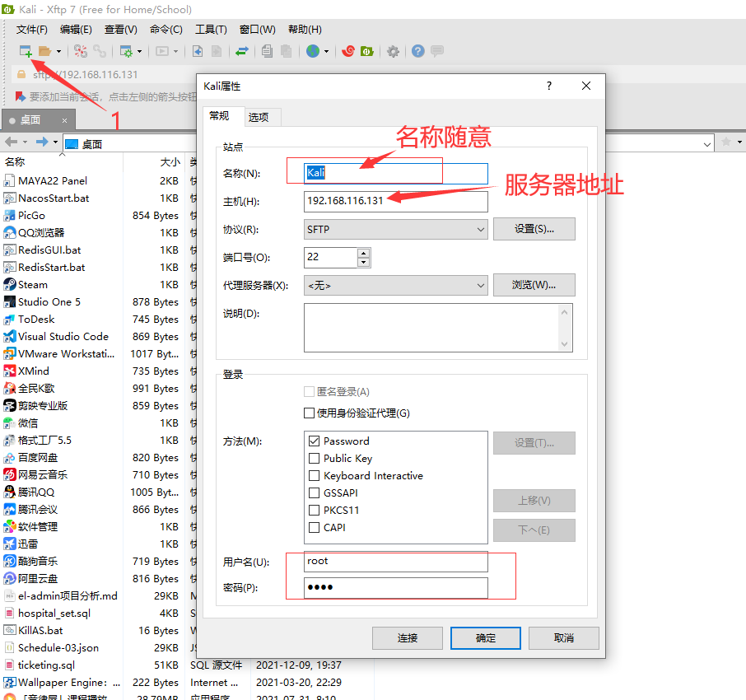
Task: Click the 连接 connect button
Action: tap(408, 637)
